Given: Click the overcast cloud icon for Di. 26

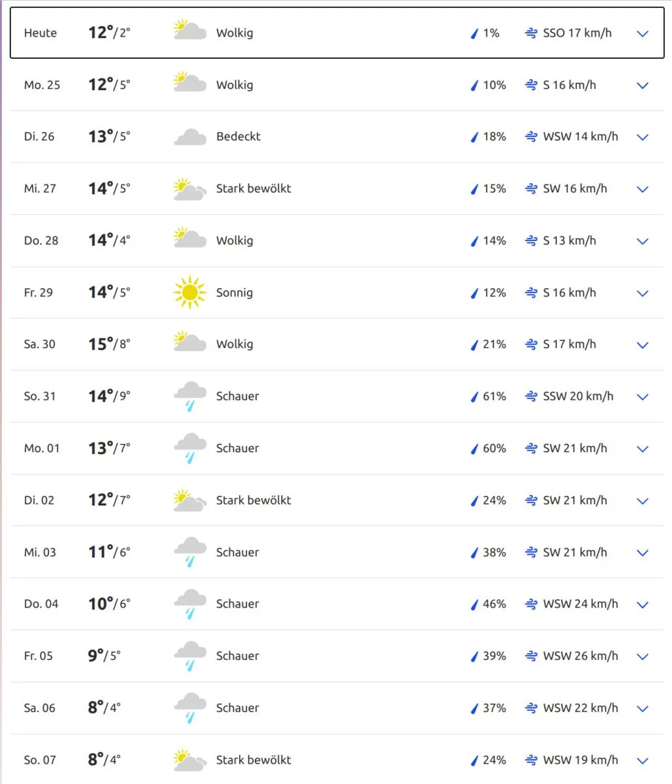Looking at the screenshot, I should (189, 137).
